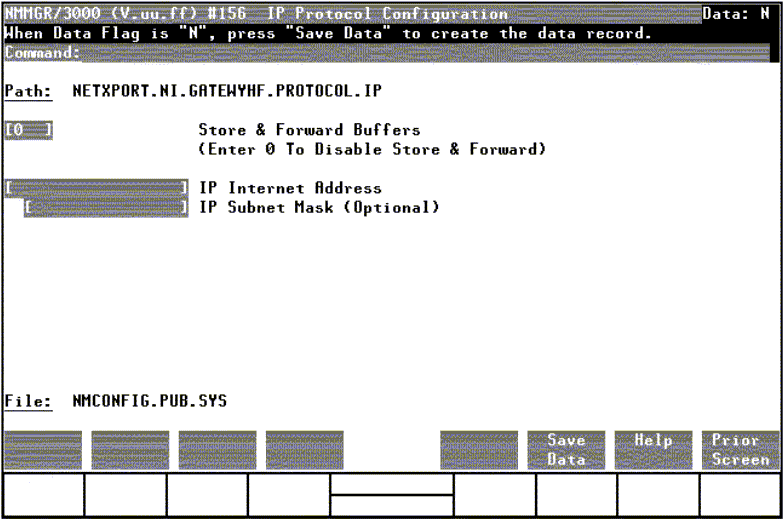Image resolution: width=783 pixels, height=520 pixels.
Task: Click the Save Data instruction message line
Action: [x=328, y=33]
